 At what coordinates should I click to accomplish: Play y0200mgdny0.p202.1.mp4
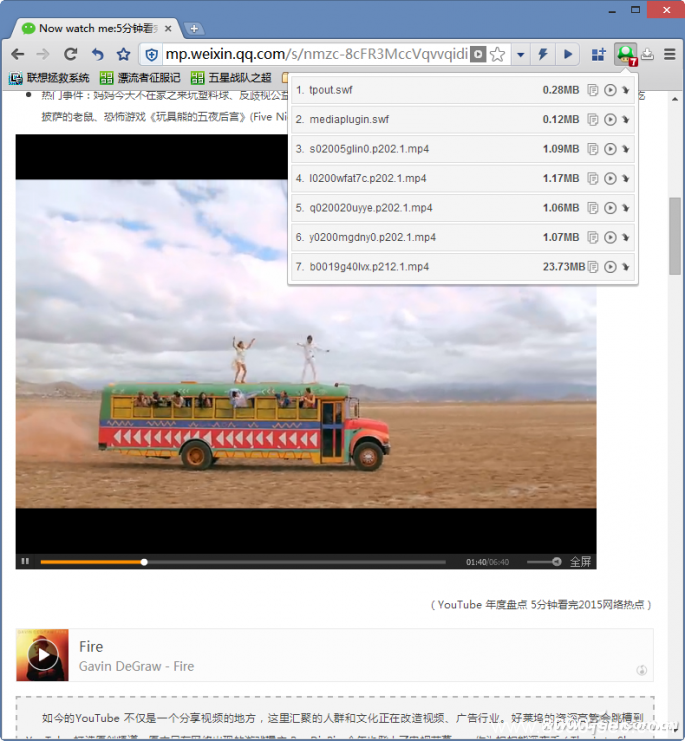point(610,237)
